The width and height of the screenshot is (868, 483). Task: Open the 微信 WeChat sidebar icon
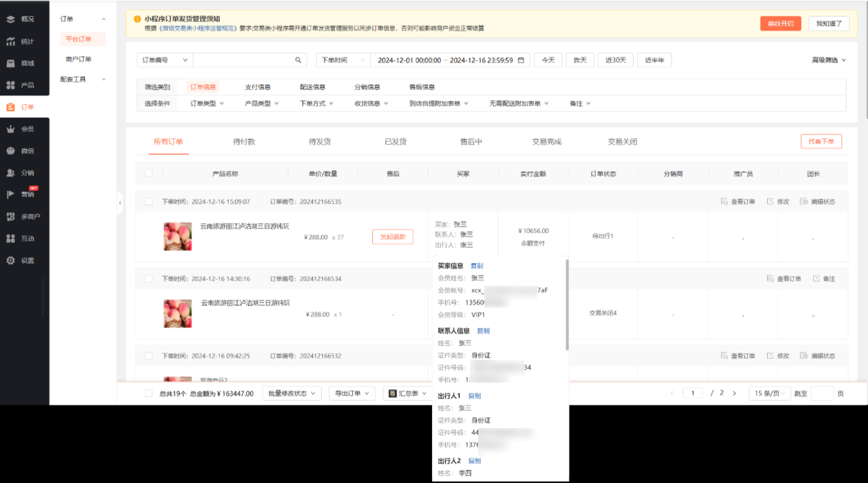[11, 151]
